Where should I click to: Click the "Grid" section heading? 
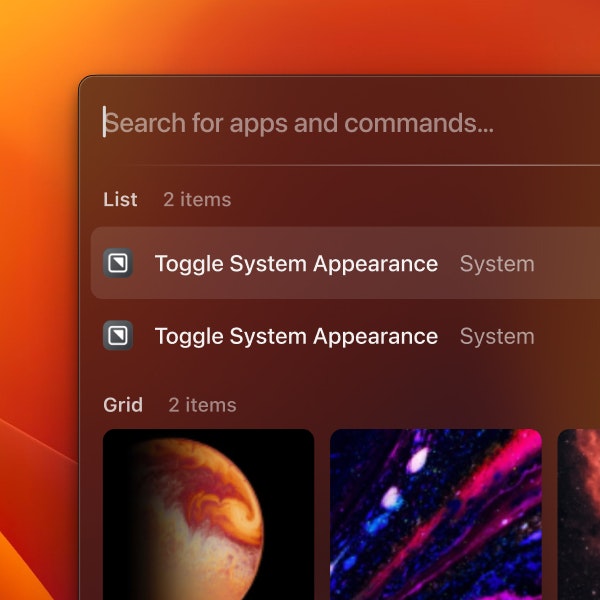pyautogui.click(x=123, y=405)
